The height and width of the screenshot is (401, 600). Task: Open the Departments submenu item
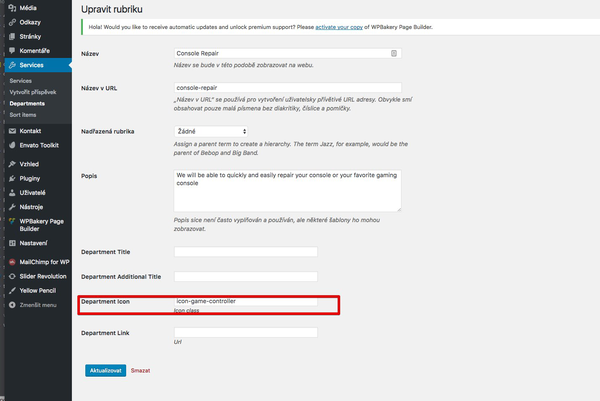27,103
